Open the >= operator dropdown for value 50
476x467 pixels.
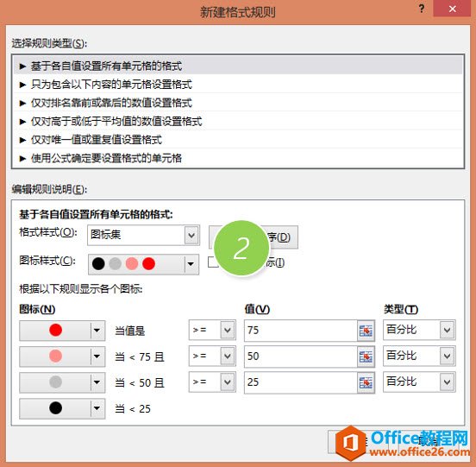[212, 356]
